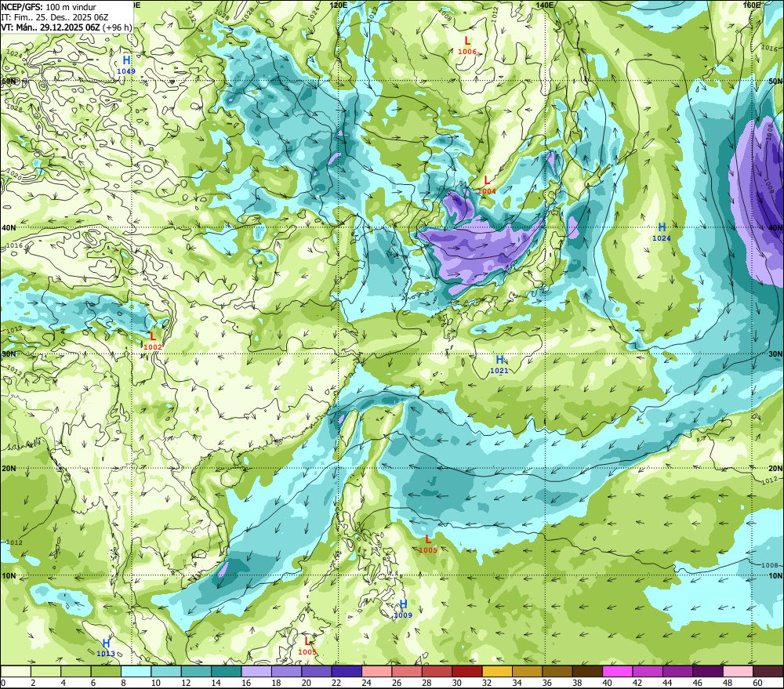
Task: Click the "IT: Fim.. 25. Des.. 2025 06Z" line
Action: 55,17
